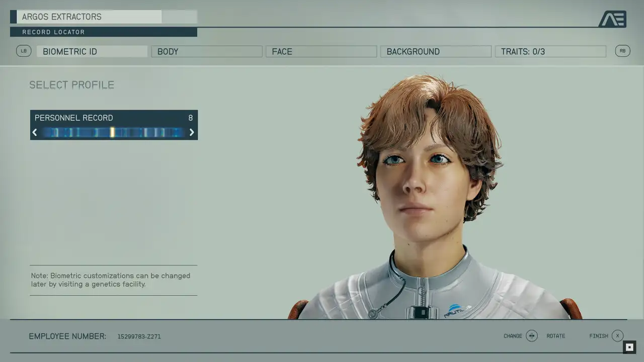Click the Nautilus logo on the suit
This screenshot has height=362, width=644.
coord(457,310)
